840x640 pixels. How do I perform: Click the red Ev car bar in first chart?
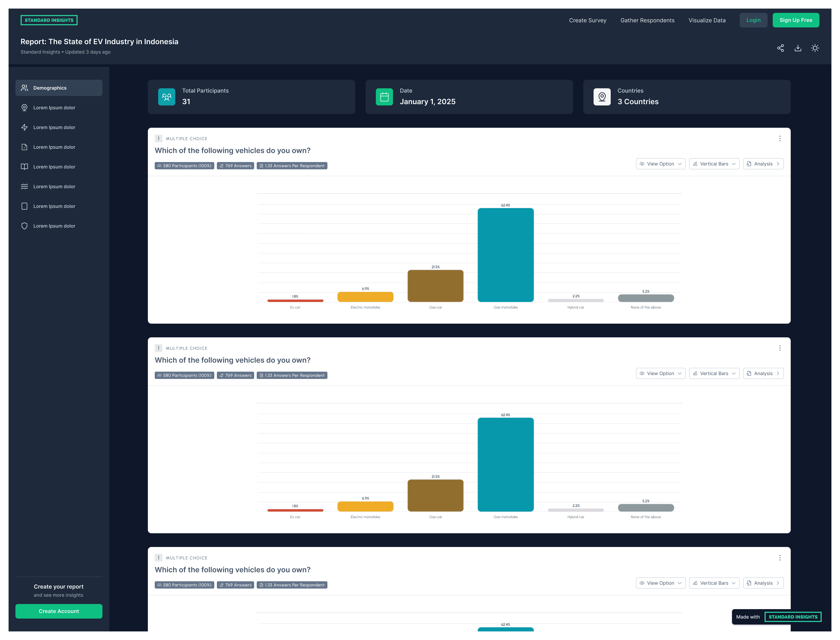point(295,300)
